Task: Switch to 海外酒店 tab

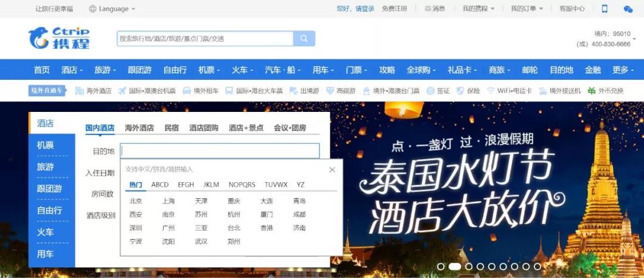Action: pos(139,128)
